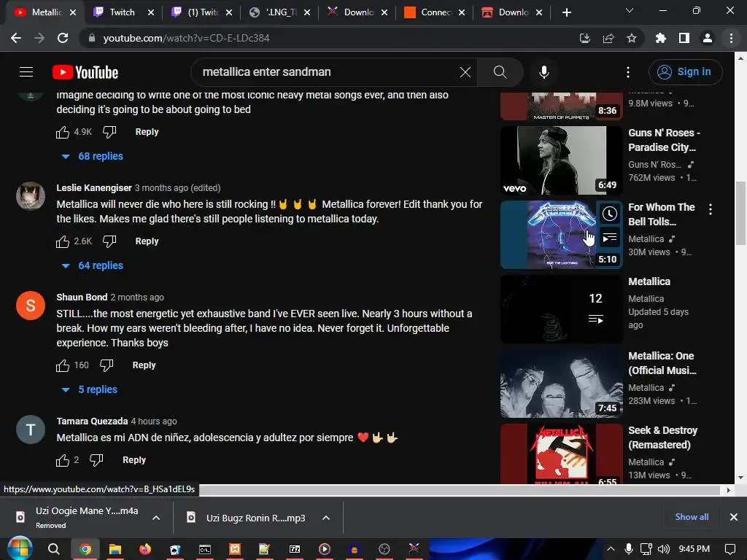Go back in browser history

pos(16,38)
